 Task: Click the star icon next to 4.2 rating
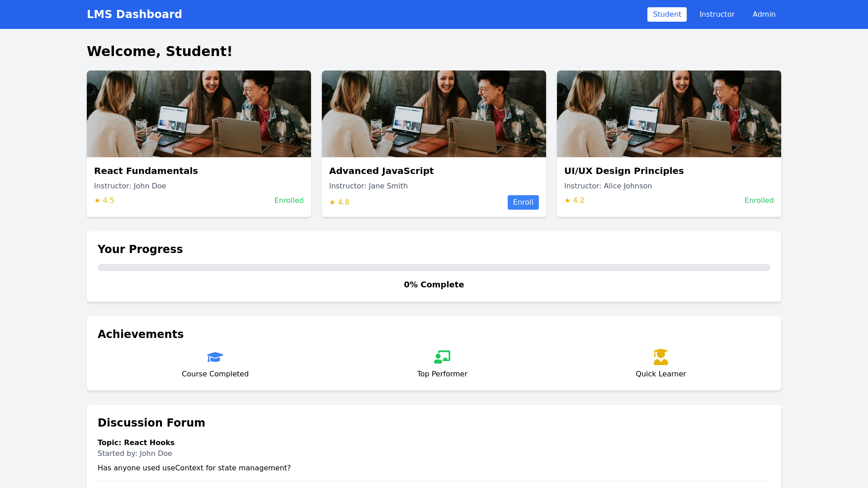567,201
